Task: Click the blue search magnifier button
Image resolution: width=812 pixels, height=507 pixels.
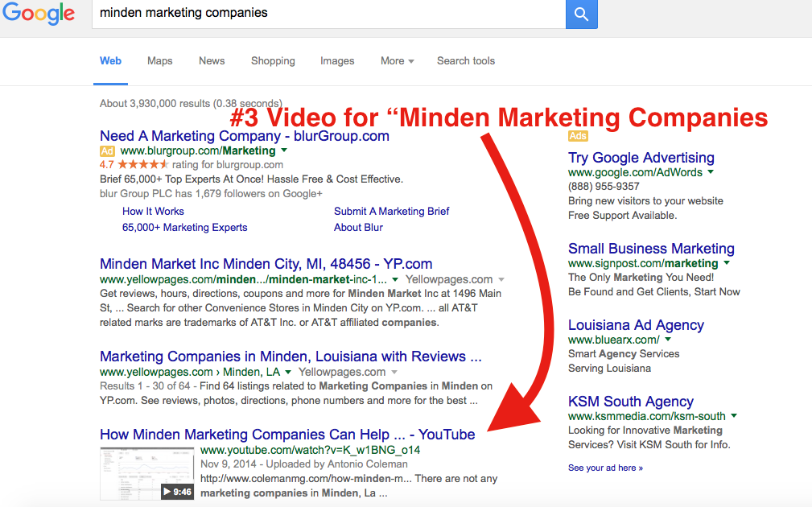Action: (582, 14)
